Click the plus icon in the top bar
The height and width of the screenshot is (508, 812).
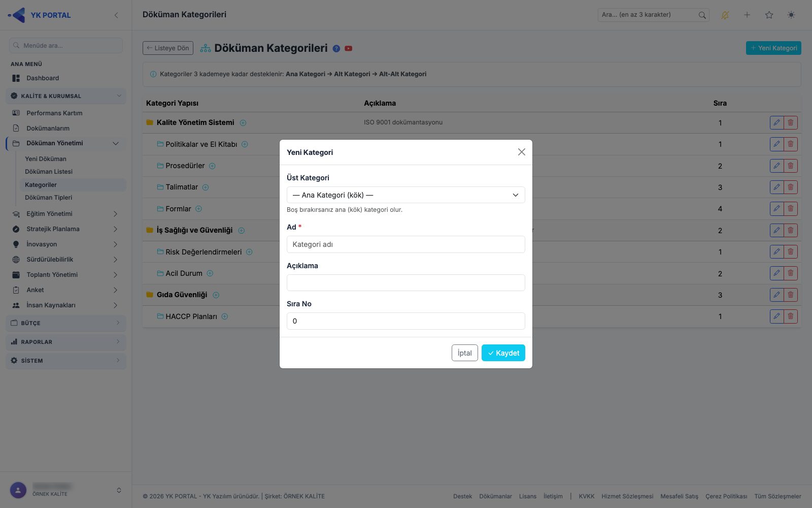pyautogui.click(x=747, y=15)
